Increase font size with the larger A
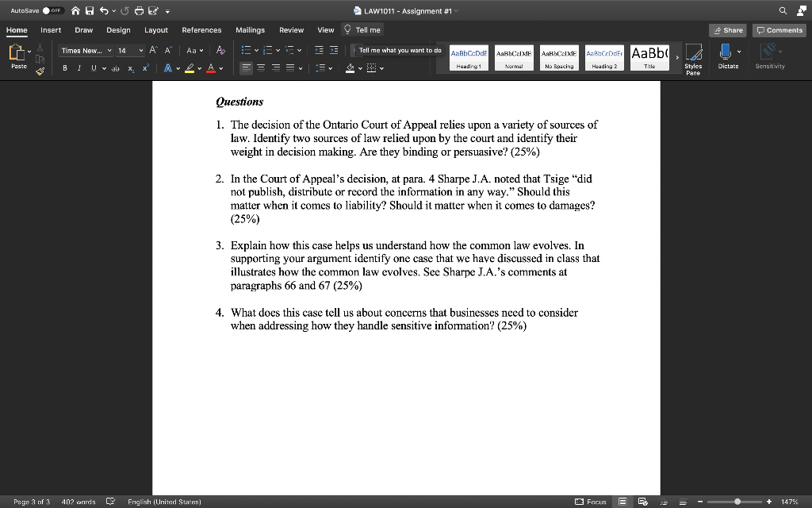The width and height of the screenshot is (812, 508). click(153, 50)
